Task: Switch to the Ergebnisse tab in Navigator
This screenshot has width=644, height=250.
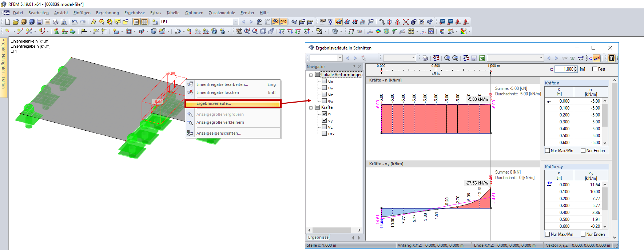Action: (x=318, y=237)
